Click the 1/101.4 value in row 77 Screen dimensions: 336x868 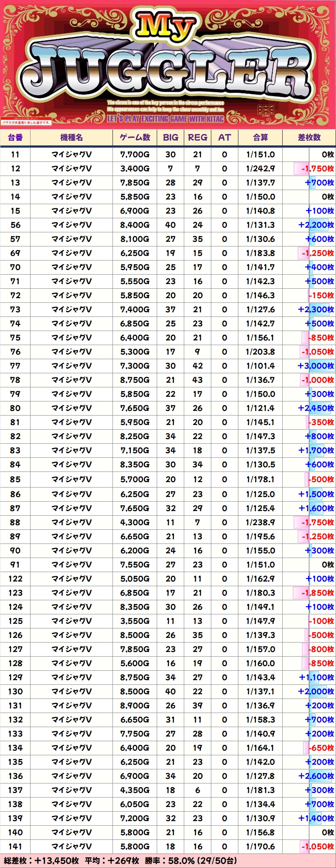260,366
